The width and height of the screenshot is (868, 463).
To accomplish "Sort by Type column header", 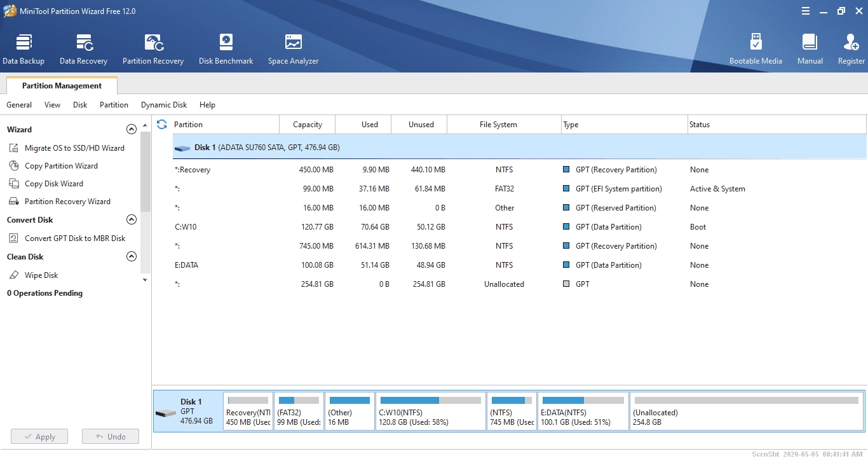I will point(625,125).
